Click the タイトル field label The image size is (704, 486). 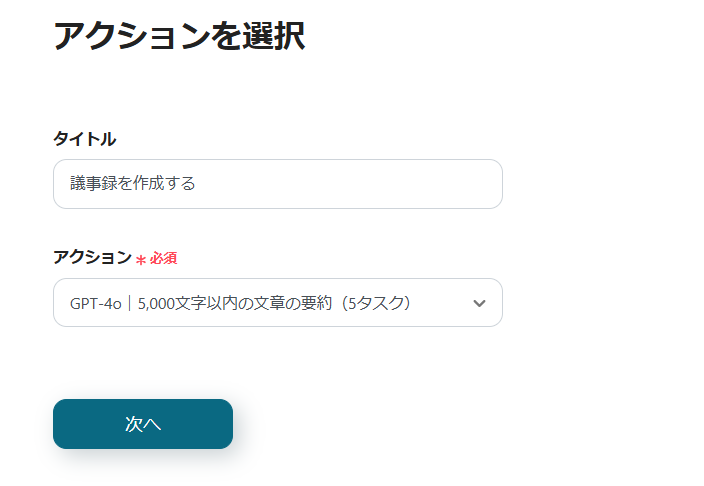pos(84,139)
